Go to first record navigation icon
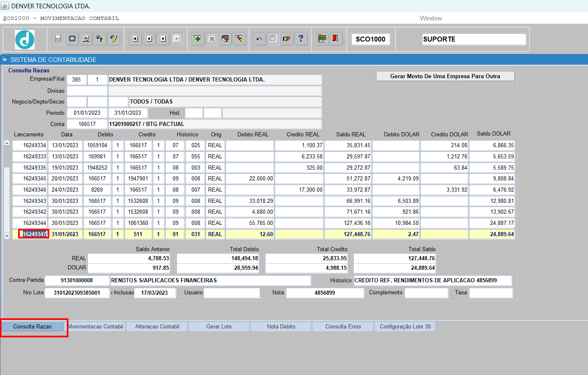The height and width of the screenshot is (375, 588). pos(135,39)
